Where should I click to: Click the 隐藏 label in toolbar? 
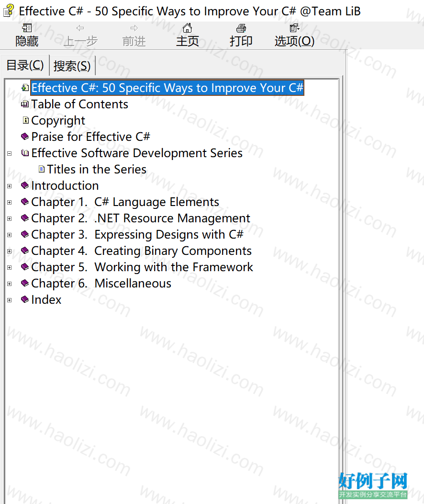[27, 41]
